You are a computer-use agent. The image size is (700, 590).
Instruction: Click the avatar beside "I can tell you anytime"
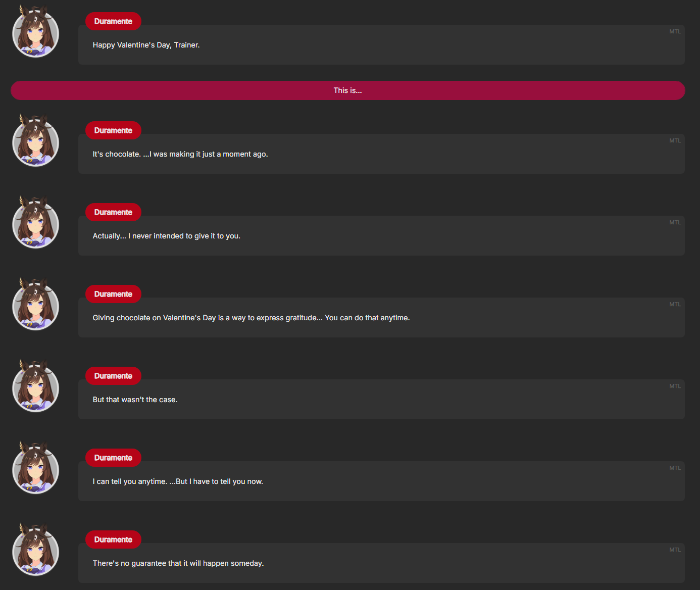tap(35, 468)
